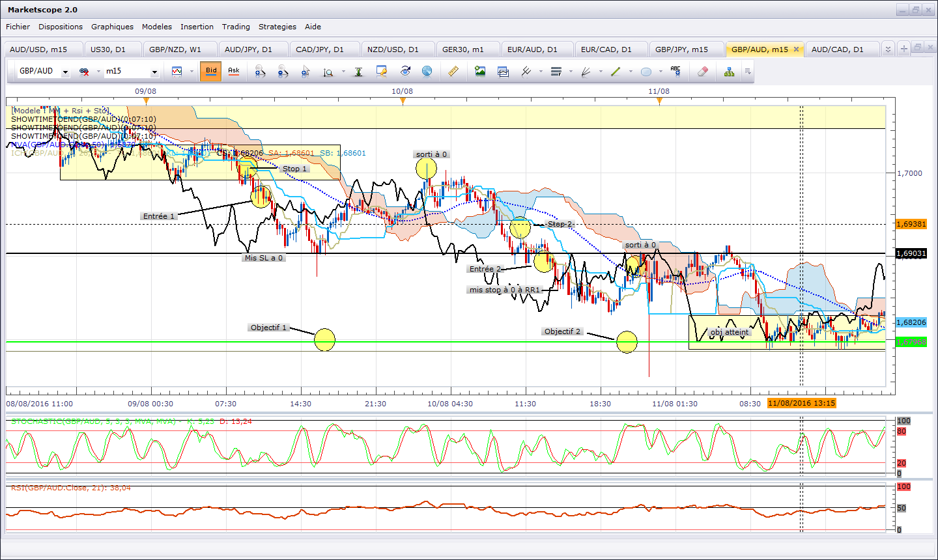Expand the Fibonacci tool dropdown arrow
The image size is (938, 560).
[571, 72]
